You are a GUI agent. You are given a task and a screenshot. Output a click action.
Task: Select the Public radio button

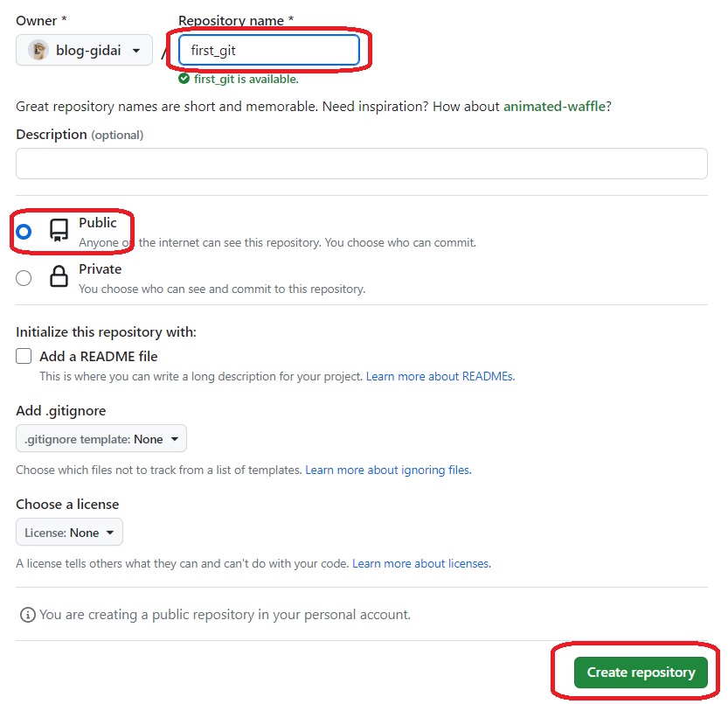pyautogui.click(x=24, y=232)
